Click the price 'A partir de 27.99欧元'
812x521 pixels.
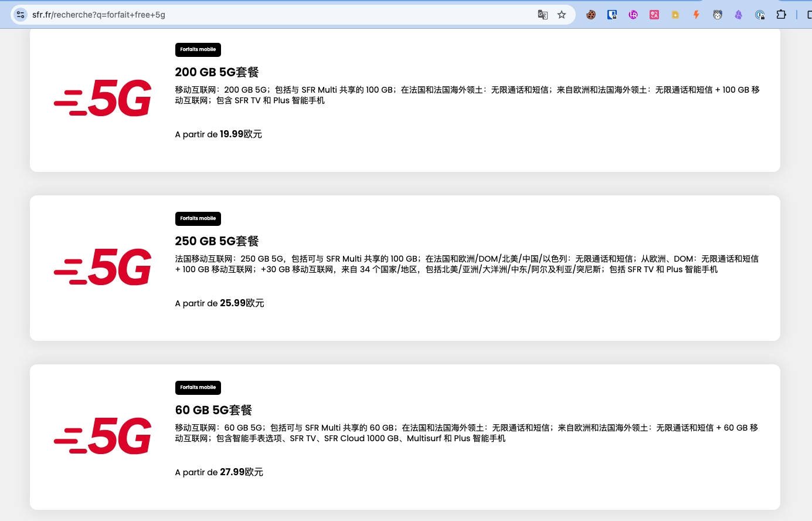coord(219,472)
